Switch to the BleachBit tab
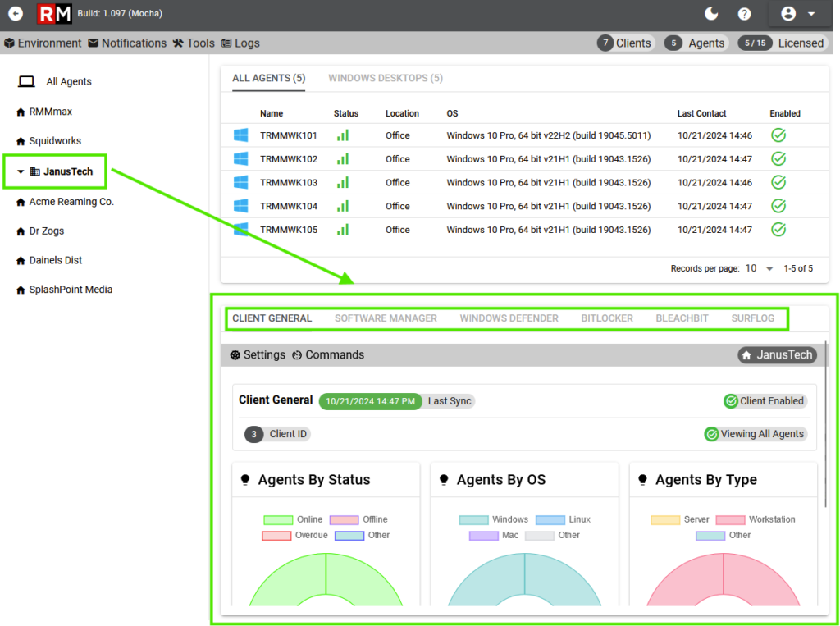840x626 pixels. [682, 318]
